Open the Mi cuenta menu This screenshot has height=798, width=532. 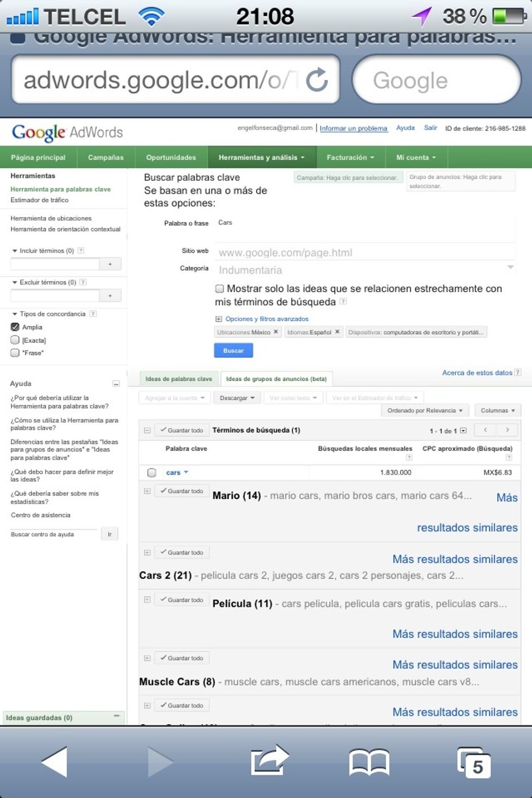tap(416, 157)
